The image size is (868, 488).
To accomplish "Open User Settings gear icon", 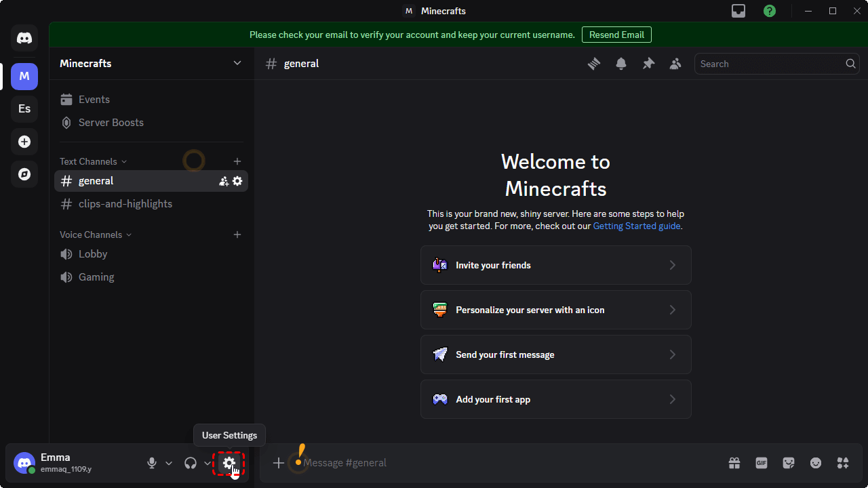I will pyautogui.click(x=229, y=463).
